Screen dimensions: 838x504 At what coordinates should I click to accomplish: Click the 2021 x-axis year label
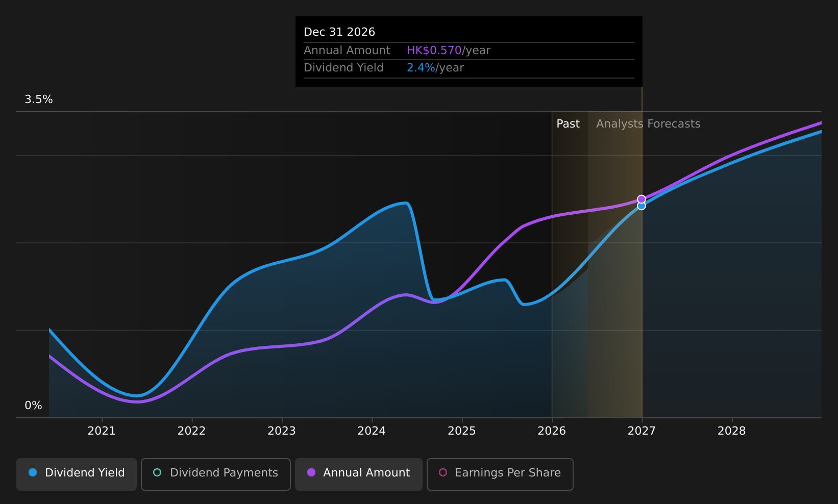102,431
